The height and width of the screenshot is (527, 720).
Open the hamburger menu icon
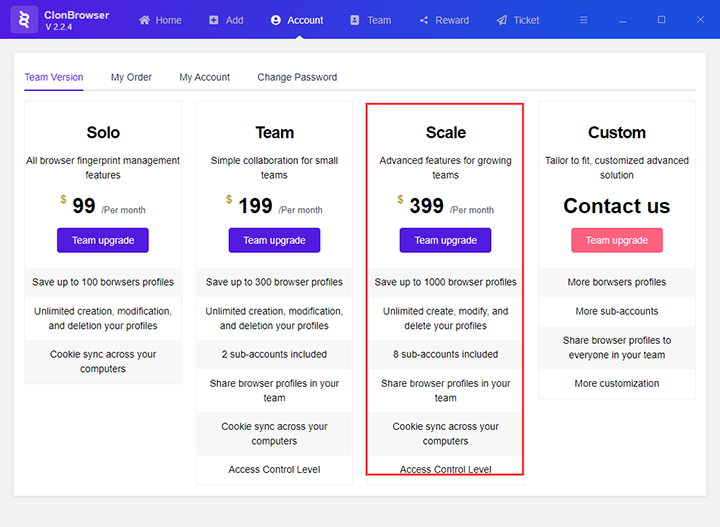point(584,20)
